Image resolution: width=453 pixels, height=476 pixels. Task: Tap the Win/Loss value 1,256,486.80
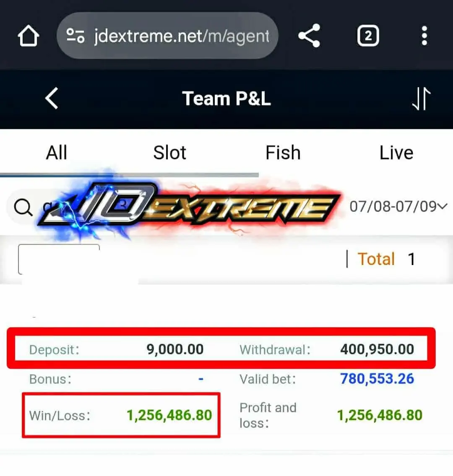(x=169, y=415)
